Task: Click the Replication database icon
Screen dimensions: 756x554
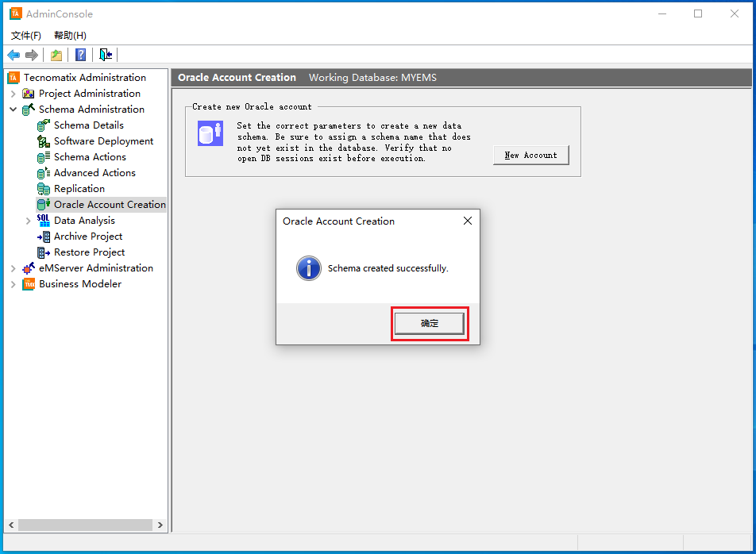Action: click(x=44, y=189)
